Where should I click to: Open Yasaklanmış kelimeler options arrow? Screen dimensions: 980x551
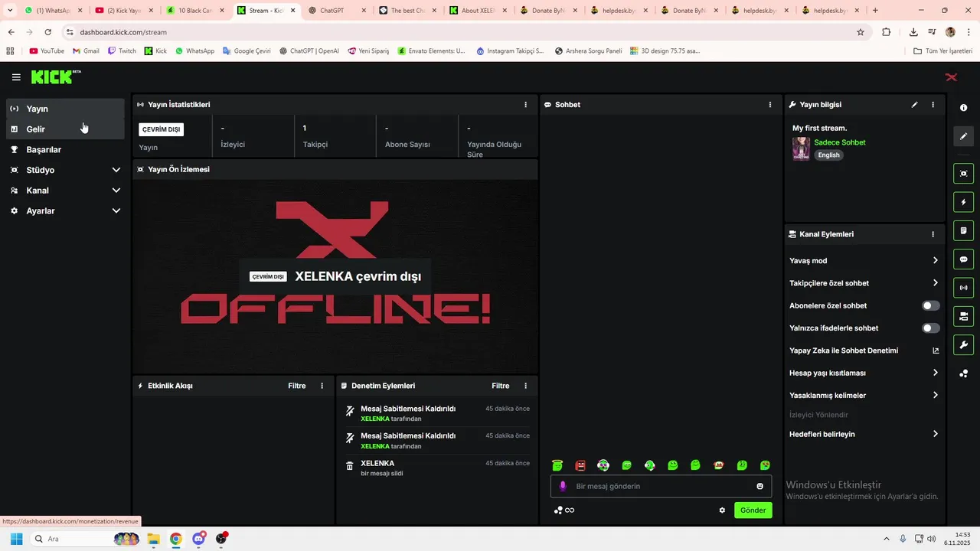tap(935, 396)
